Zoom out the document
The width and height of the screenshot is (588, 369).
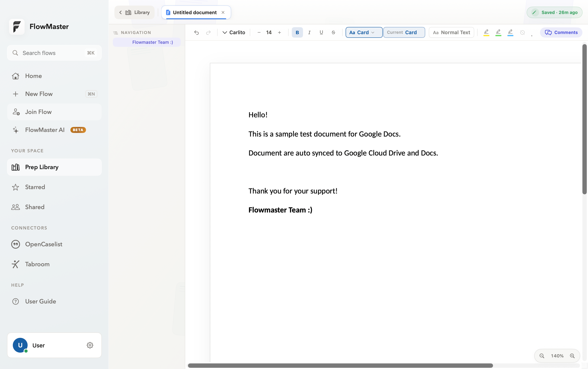tap(542, 356)
